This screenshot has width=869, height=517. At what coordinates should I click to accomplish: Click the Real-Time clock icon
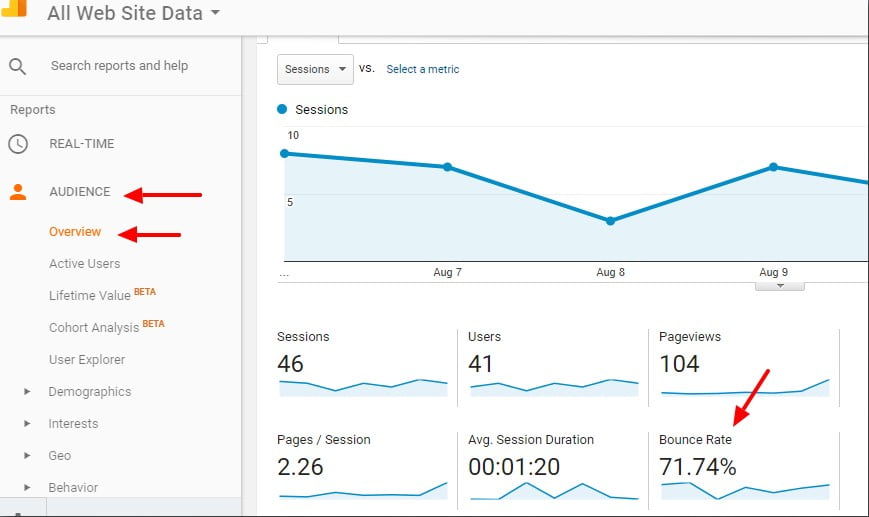17,144
